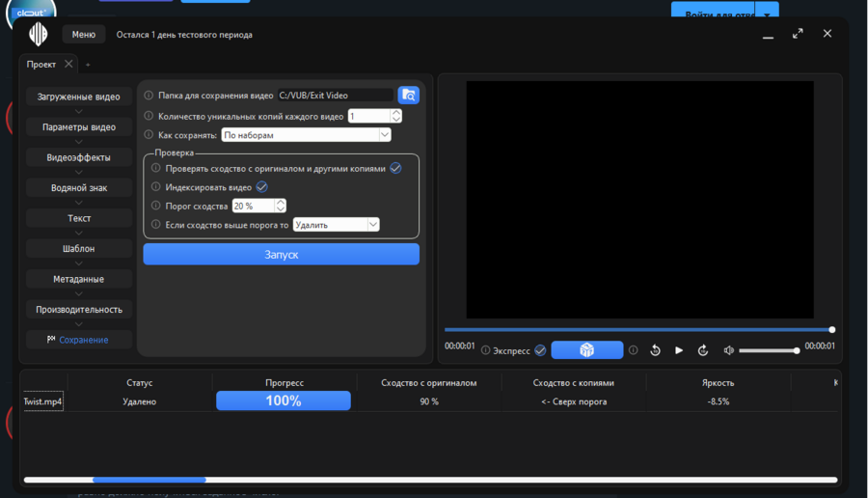Click info icon next to Экспресс
868x498 pixels.
485,350
